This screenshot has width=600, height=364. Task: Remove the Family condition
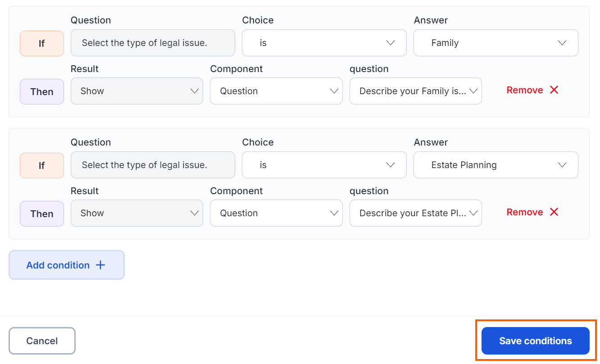[x=532, y=90]
